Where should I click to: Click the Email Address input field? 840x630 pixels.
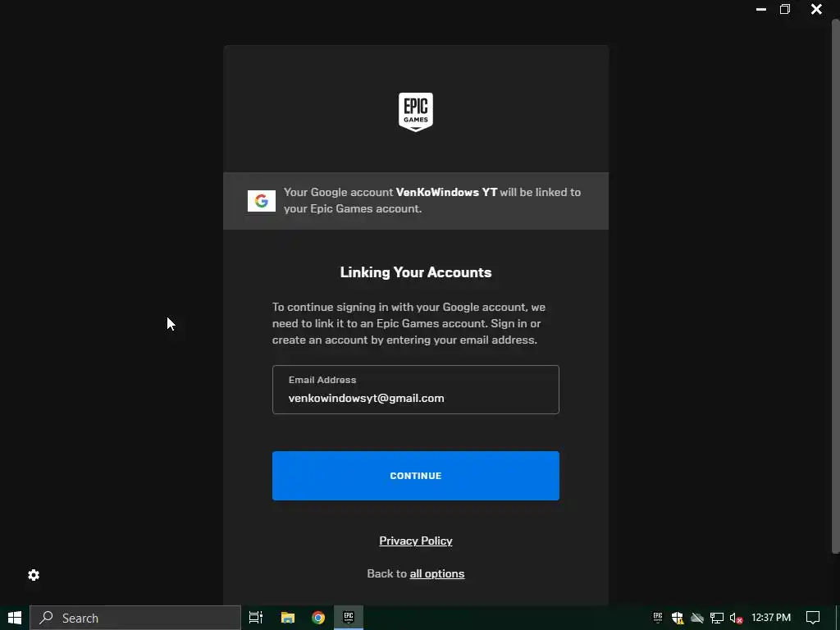(x=416, y=390)
